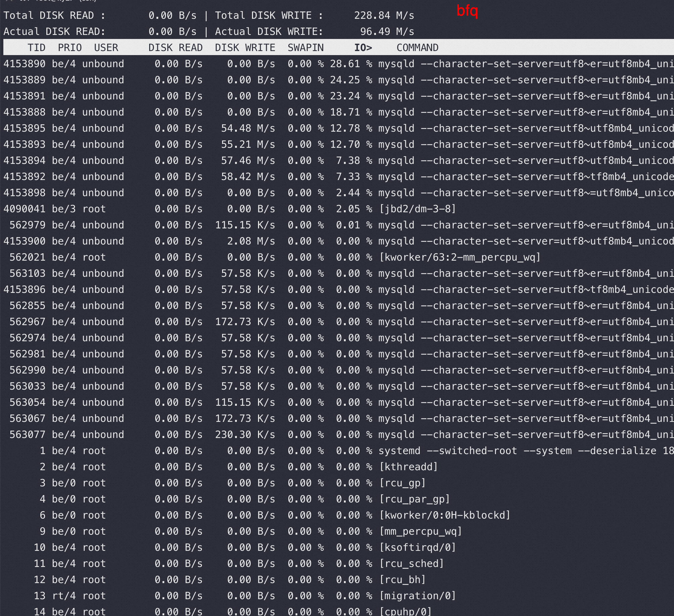This screenshot has width=674, height=616.
Task: Click the COMMAND column header
Action: click(417, 48)
